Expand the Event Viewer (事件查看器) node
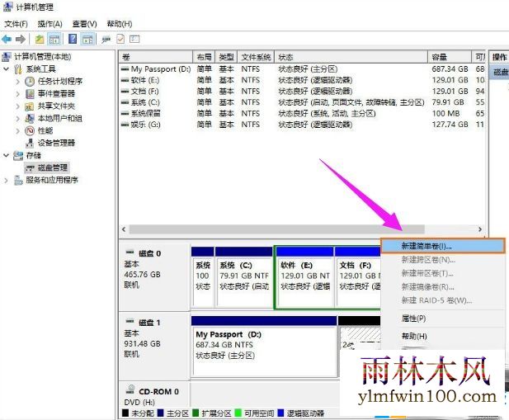509x420 pixels. [x=18, y=94]
